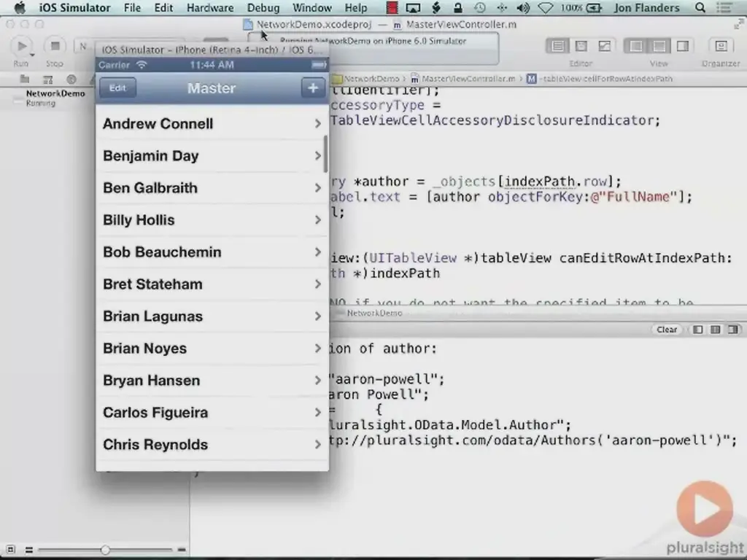Viewport: 747px width, 560px height.
Task: Open the Window menu
Action: 312,7
